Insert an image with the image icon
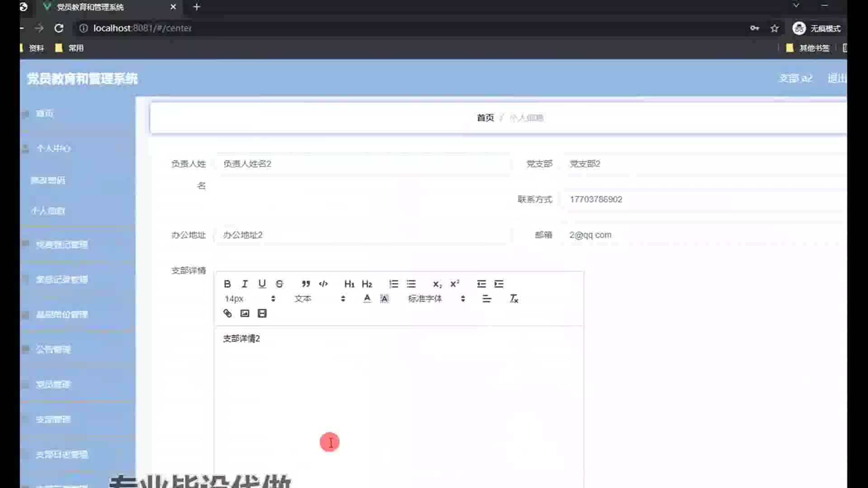868x488 pixels. [245, 313]
